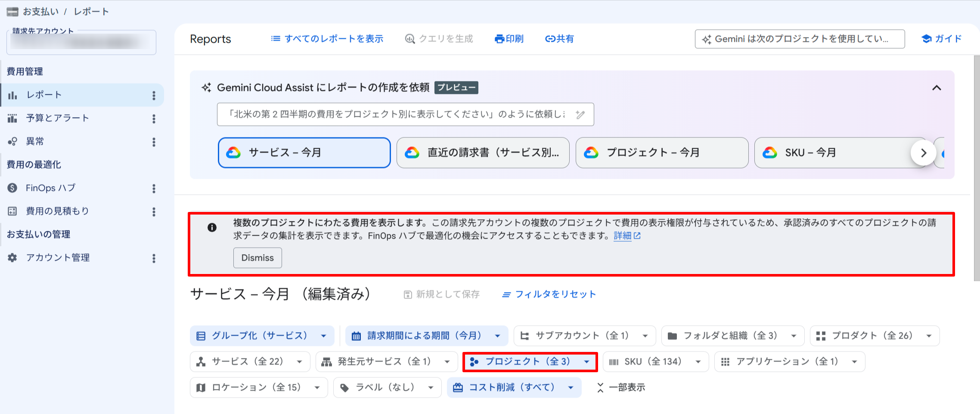Open the プロダクト（全 26）filter
This screenshot has width=980, height=414.
coord(875,336)
